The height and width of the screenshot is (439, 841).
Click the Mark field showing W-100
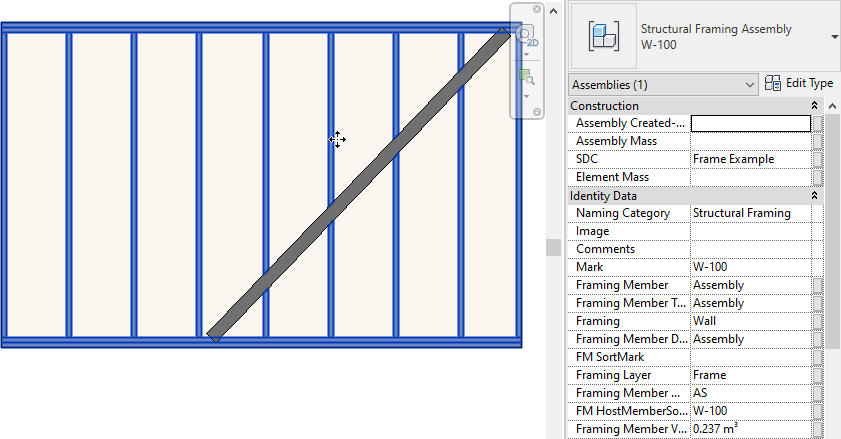coord(750,267)
